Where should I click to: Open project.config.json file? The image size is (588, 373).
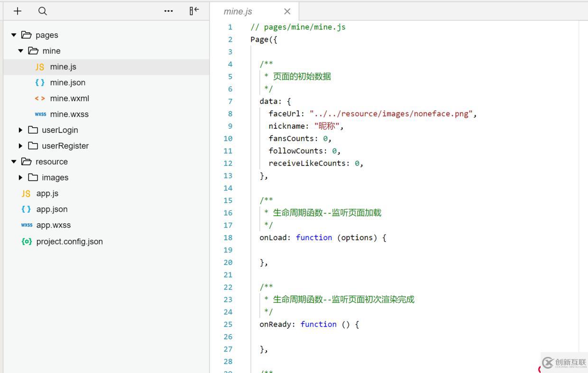69,241
